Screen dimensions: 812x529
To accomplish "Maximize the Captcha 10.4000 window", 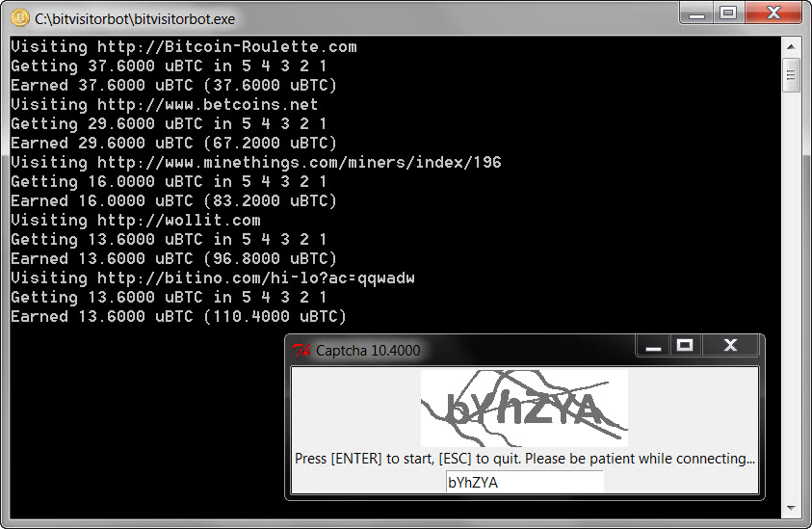I will tap(685, 346).
